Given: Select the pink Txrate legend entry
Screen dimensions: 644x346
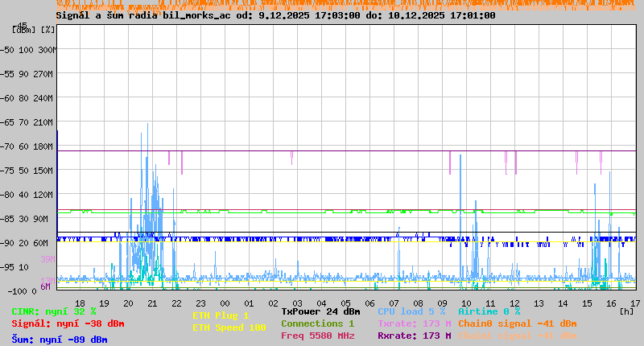Looking at the screenshot, I should pyautogui.click(x=414, y=323).
